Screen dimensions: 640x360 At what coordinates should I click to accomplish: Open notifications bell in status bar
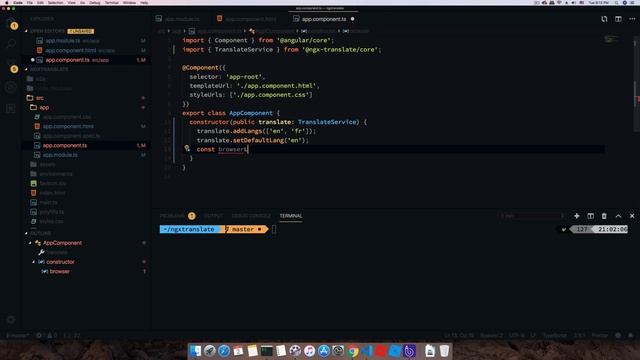[631, 336]
